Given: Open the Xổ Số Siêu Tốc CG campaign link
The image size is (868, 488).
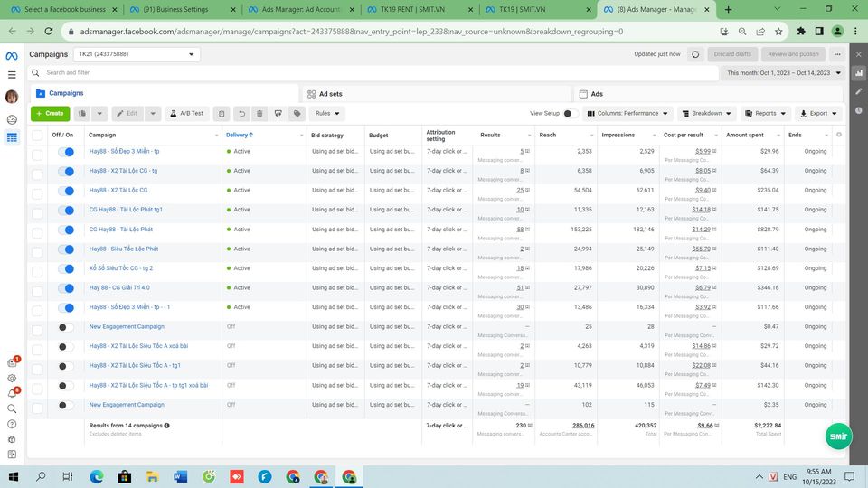Looking at the screenshot, I should [120, 268].
